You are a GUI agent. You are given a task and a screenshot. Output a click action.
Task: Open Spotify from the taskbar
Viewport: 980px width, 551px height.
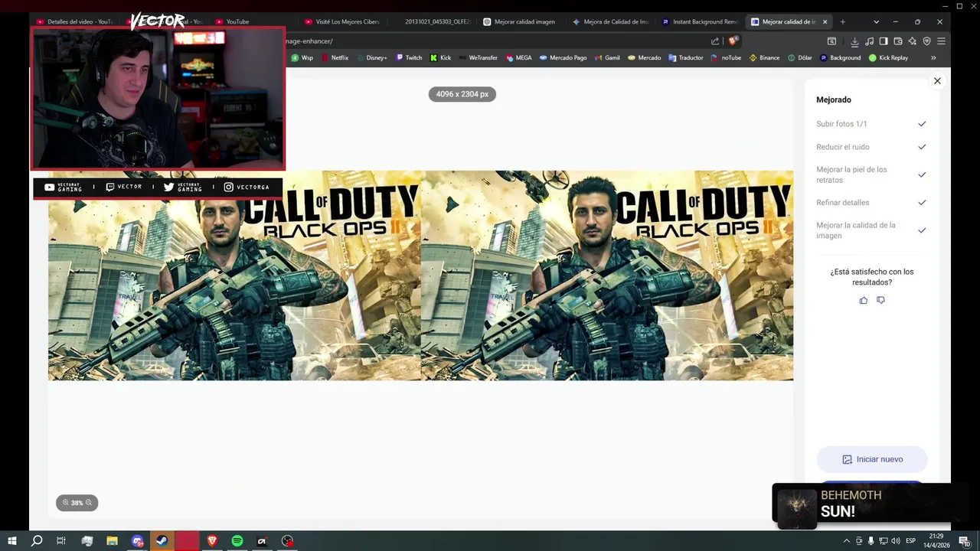coord(237,541)
